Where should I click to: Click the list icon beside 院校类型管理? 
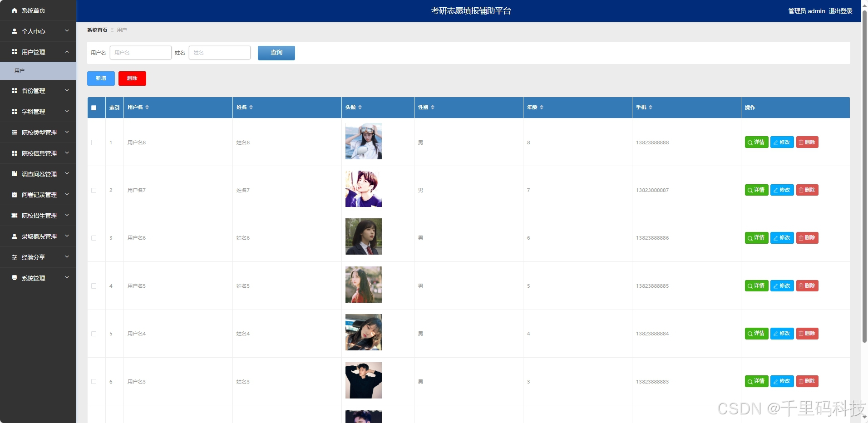(15, 133)
